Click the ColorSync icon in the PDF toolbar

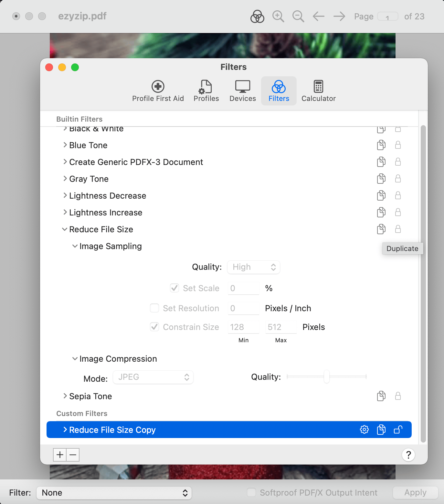tap(258, 16)
